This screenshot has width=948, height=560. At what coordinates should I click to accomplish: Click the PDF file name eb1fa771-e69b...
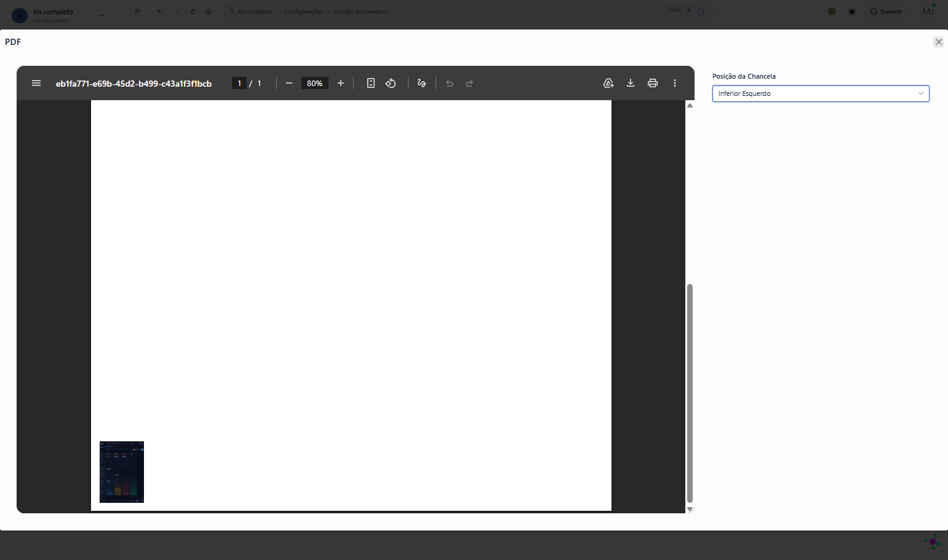[133, 84]
